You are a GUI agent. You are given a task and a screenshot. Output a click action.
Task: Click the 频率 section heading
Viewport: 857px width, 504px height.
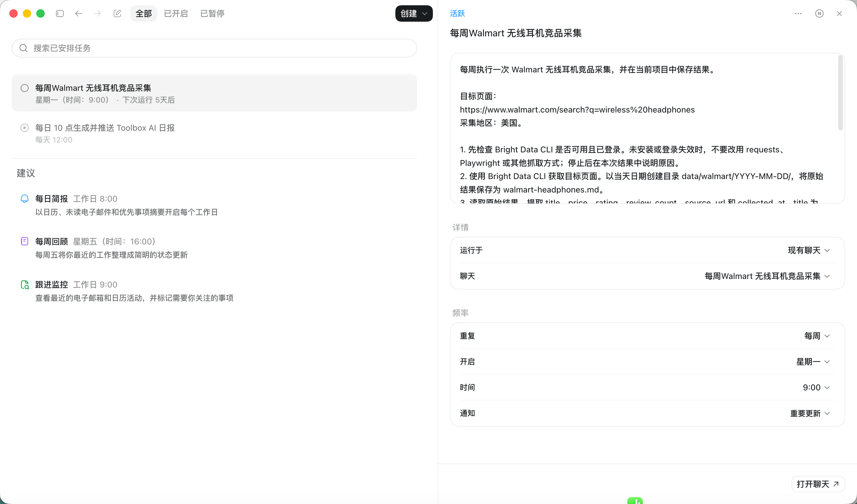(x=460, y=313)
